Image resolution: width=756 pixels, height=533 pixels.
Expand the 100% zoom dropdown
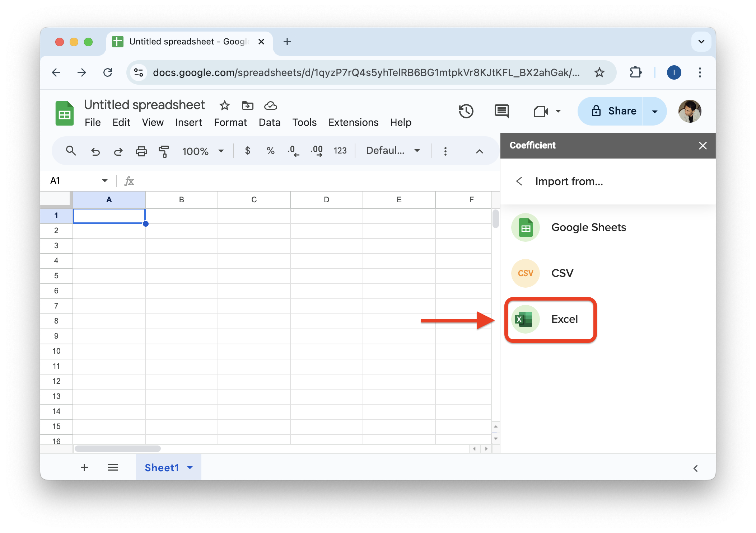[203, 151]
